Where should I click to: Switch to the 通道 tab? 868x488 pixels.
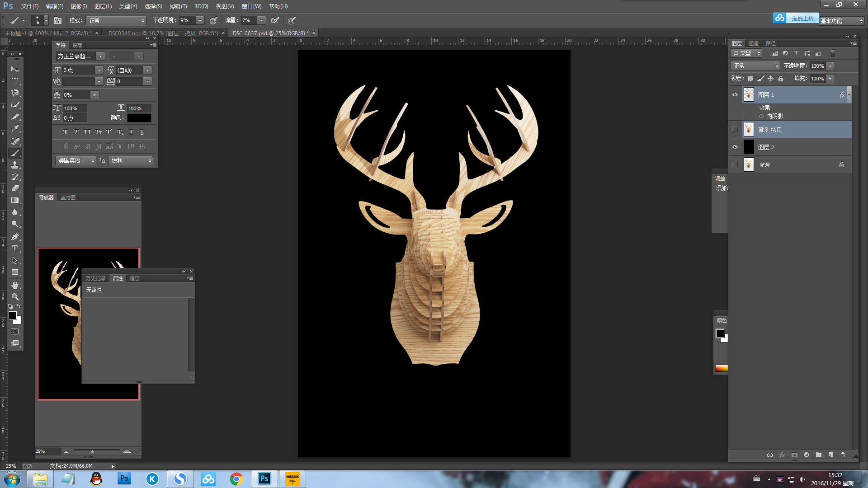tap(753, 43)
